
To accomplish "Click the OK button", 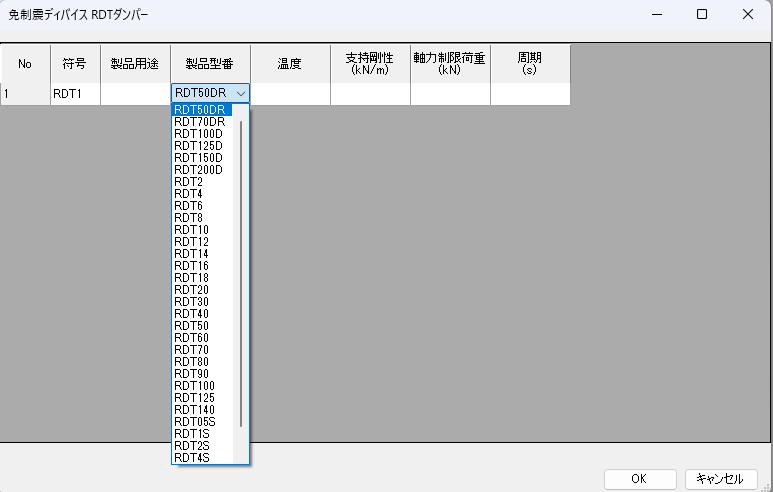I will [x=640, y=479].
